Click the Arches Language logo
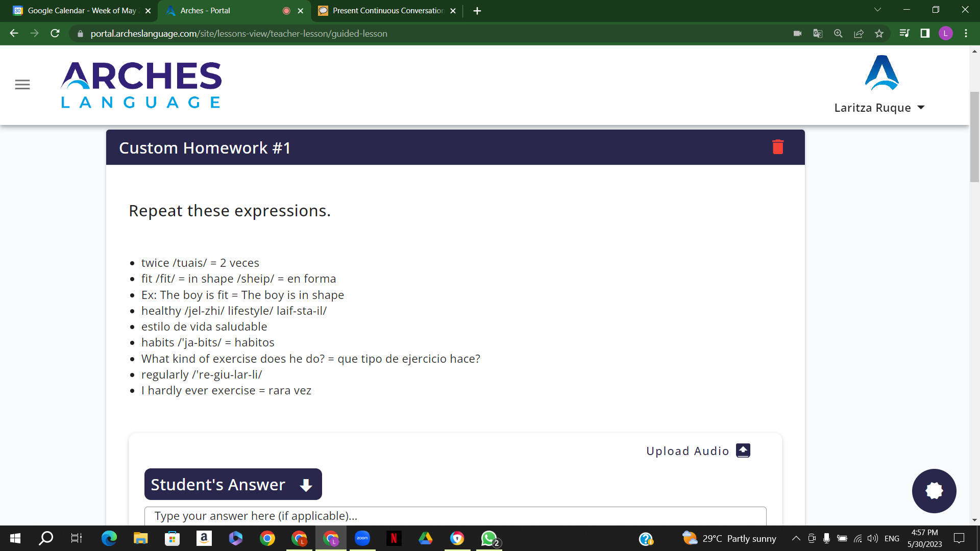This screenshot has width=980, height=551. pyautogui.click(x=141, y=85)
